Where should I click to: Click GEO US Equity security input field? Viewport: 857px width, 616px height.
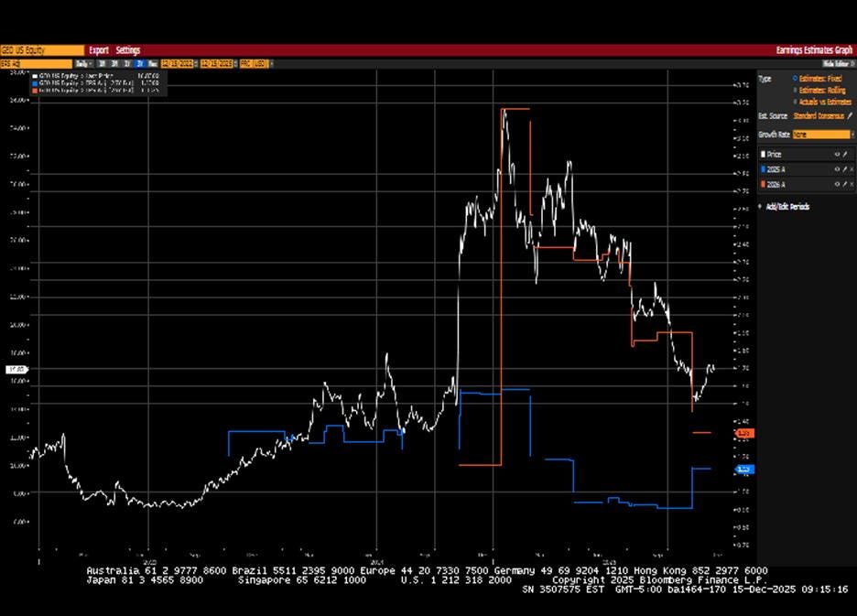tap(42, 50)
